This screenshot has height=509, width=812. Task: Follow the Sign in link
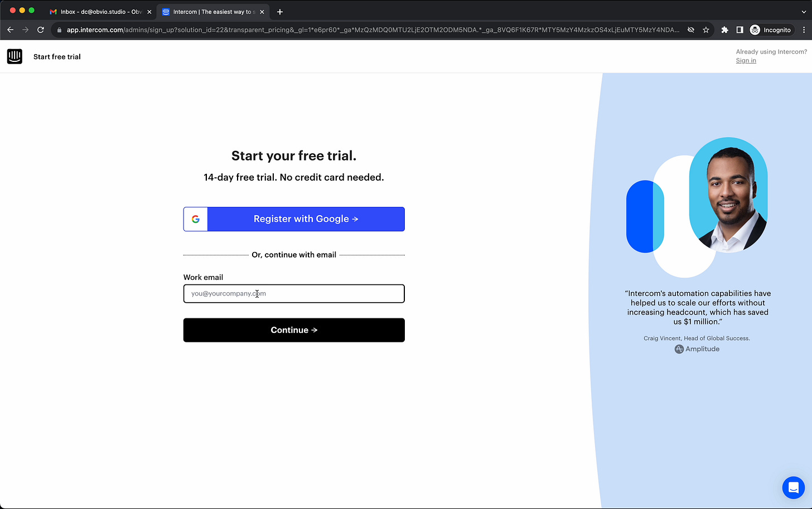(x=746, y=61)
